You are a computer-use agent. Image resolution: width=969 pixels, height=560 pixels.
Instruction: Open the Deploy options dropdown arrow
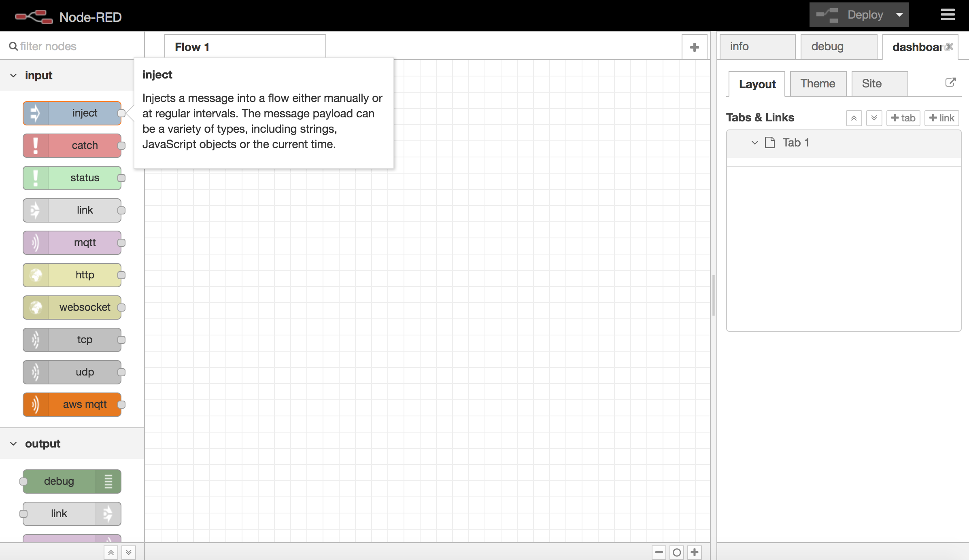[x=899, y=15]
